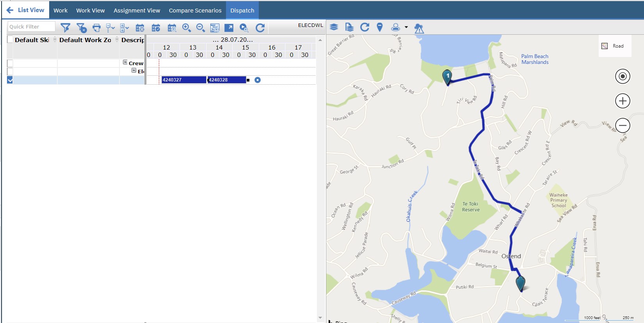644x323 pixels.
Task: Click the Quick Filter input field
Action: [x=31, y=27]
